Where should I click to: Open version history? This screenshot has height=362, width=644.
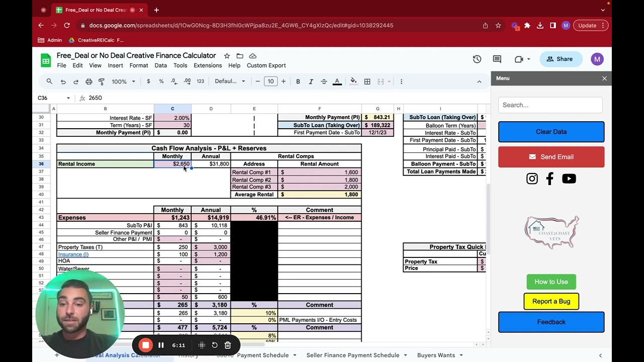(477, 59)
